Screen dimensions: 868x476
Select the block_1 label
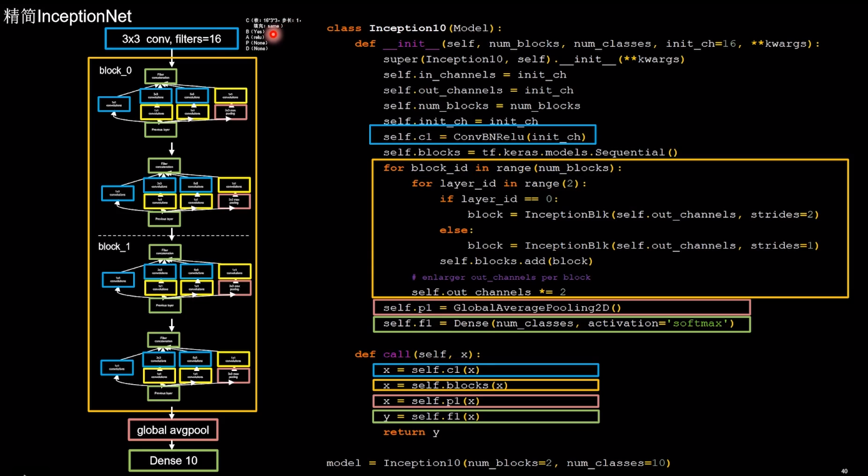114,246
